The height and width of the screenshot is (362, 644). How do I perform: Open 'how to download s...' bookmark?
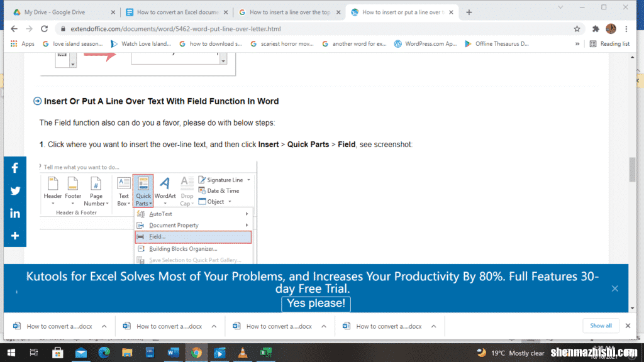tap(211, 43)
